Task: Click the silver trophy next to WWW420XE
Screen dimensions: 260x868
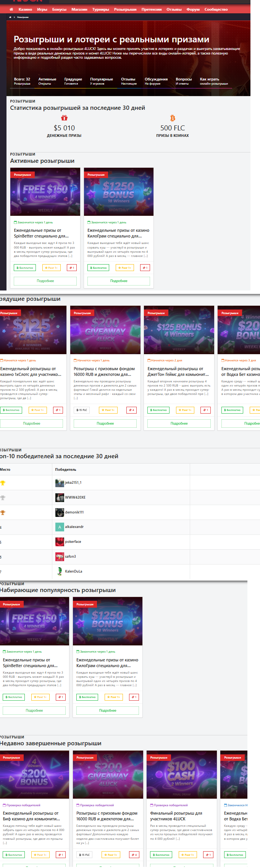Action: click(x=3, y=497)
